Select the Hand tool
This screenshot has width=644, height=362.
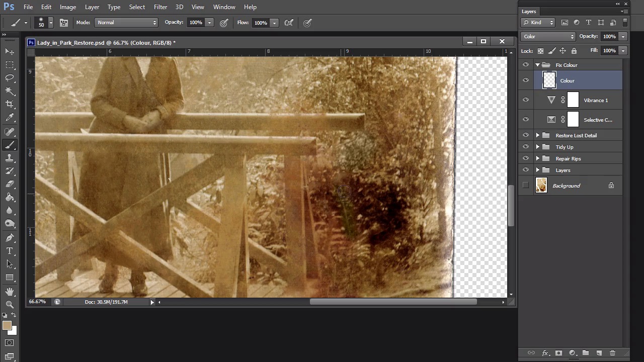pyautogui.click(x=10, y=292)
